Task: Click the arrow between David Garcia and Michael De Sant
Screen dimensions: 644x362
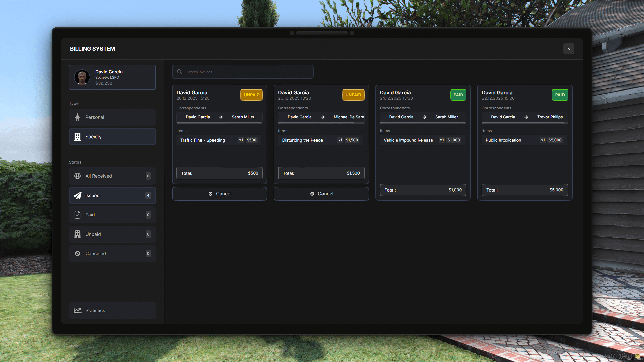Action: (323, 117)
